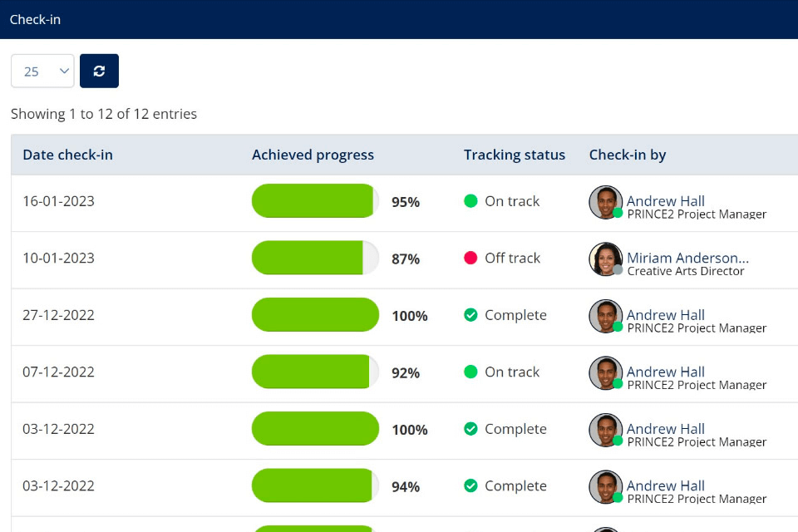Click the red Off track status icon for 10-01-2023
The image size is (798, 532).
pyautogui.click(x=470, y=259)
